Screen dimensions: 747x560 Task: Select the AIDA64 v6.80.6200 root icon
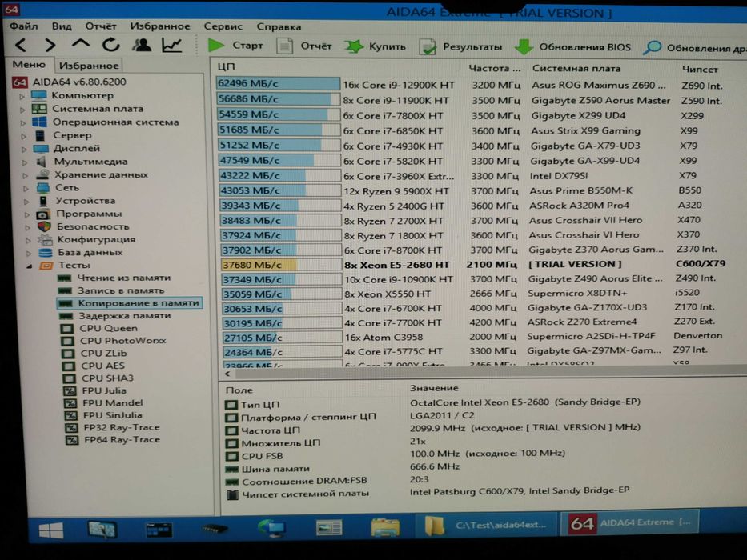point(19,82)
